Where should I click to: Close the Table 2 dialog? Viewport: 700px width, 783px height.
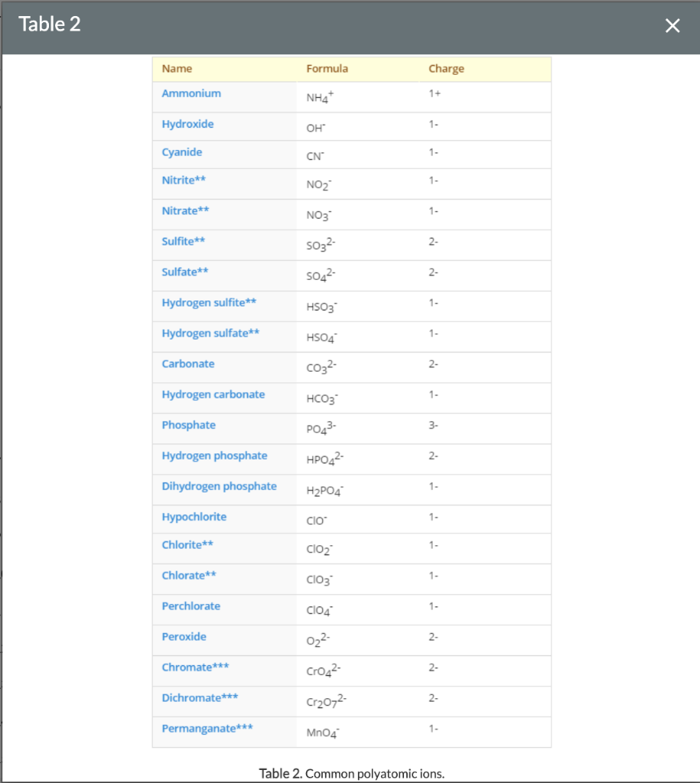point(672,25)
